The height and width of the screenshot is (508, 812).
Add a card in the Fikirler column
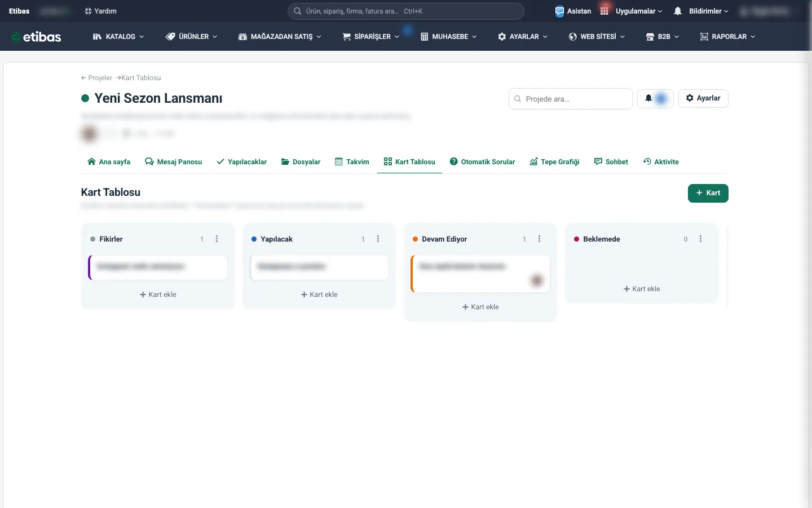pos(158,295)
